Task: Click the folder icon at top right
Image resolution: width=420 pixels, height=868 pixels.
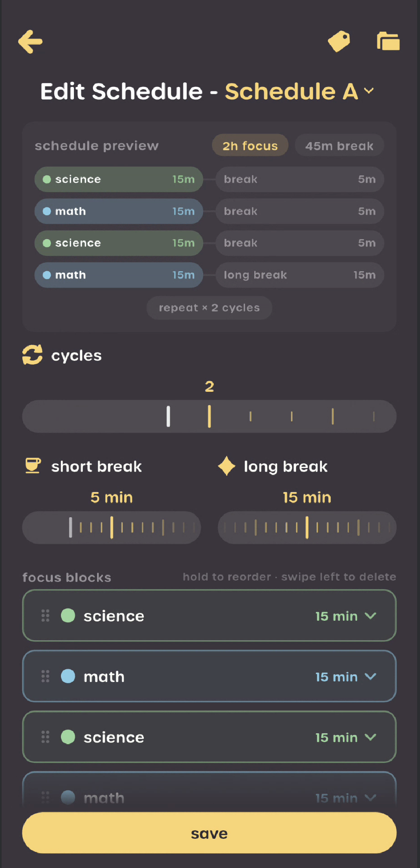Action: pos(387,41)
